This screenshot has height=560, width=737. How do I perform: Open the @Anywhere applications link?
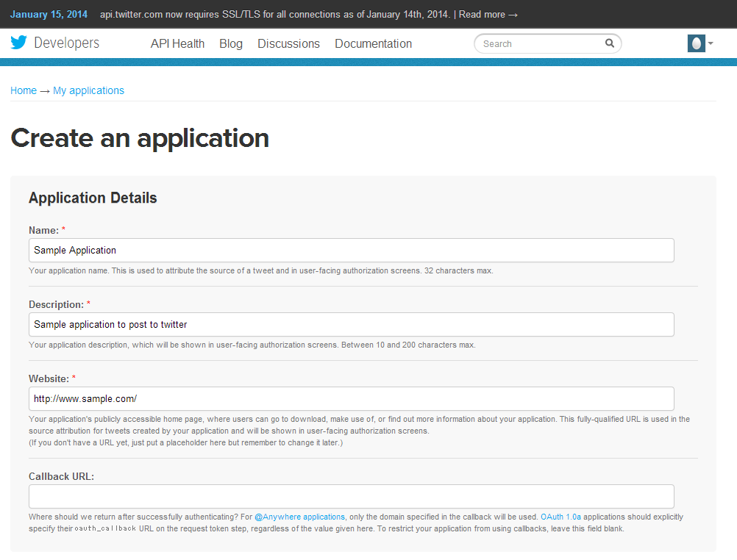(299, 517)
